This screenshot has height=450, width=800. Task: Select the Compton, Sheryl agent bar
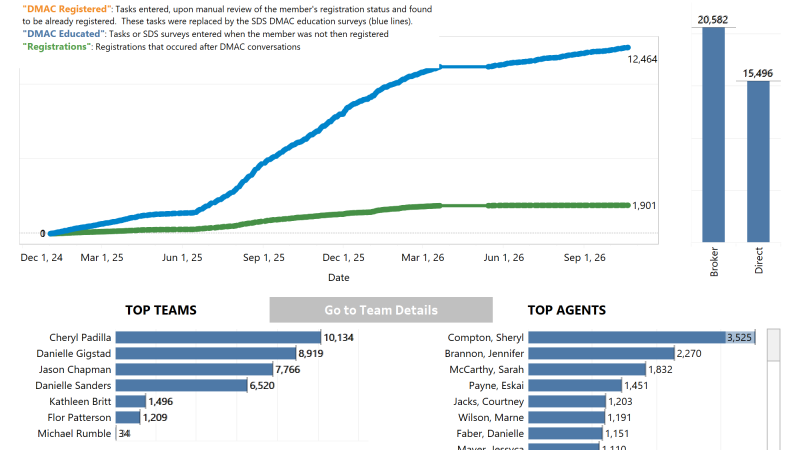click(641, 337)
